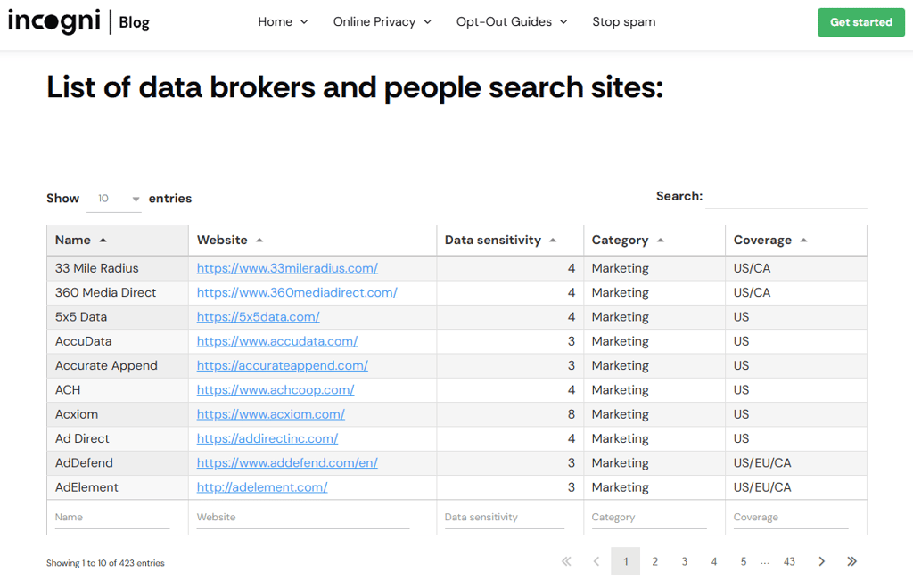Filter by Coverage footer field

click(791, 518)
